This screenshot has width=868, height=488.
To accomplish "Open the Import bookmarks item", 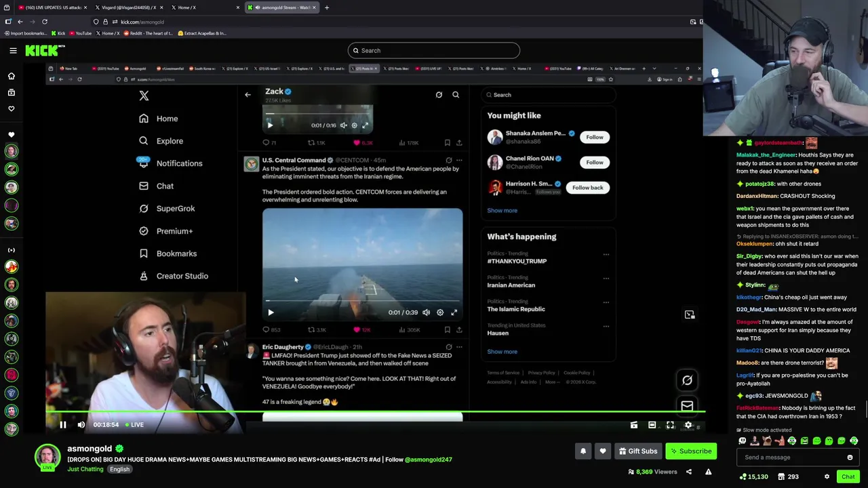I will click(25, 33).
